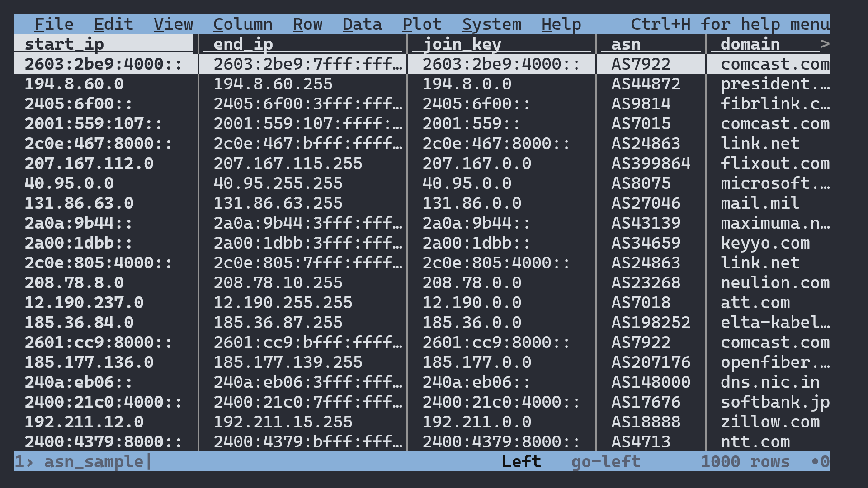
Task: Select the highlighted comcast.com cell
Action: point(775,64)
